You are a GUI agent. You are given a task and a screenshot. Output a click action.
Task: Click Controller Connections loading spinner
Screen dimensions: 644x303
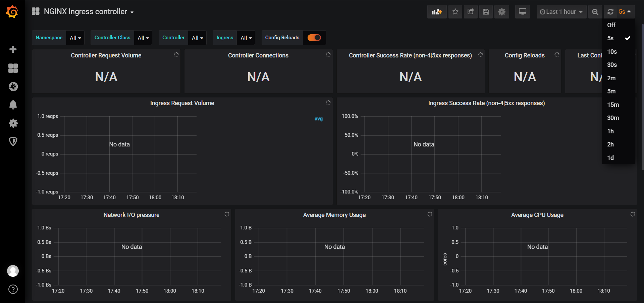(328, 54)
